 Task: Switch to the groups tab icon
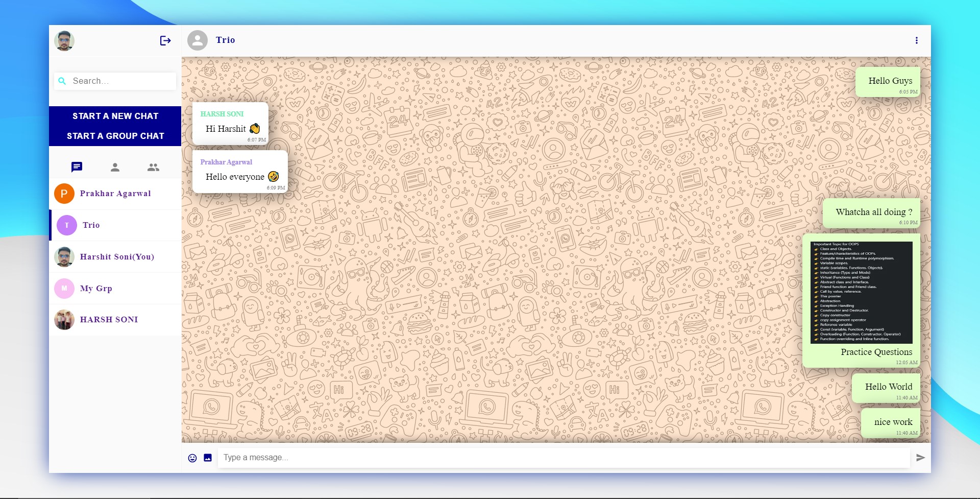coord(153,167)
